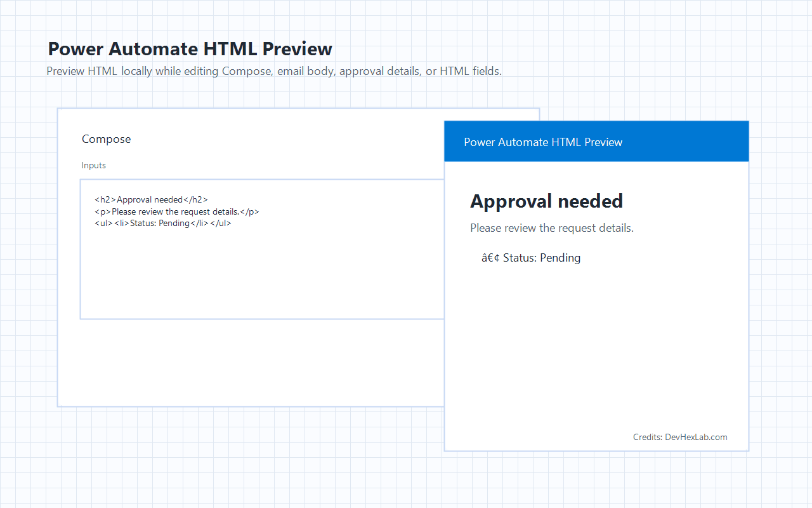
Task: Click the blue Power Automate HTML Preview header
Action: click(x=596, y=142)
